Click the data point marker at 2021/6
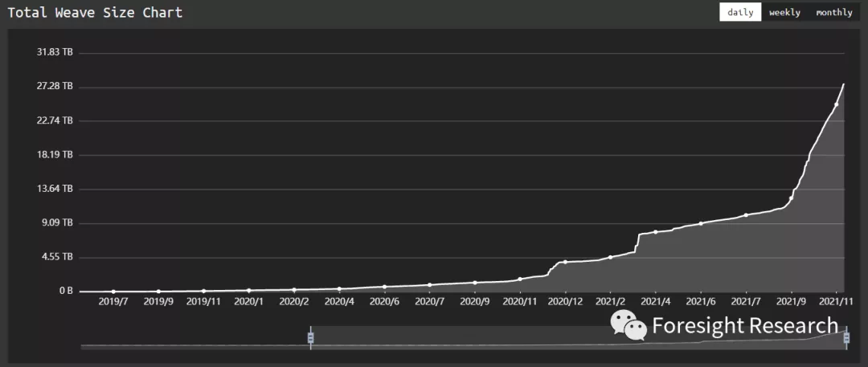868x367 pixels. coord(701,223)
